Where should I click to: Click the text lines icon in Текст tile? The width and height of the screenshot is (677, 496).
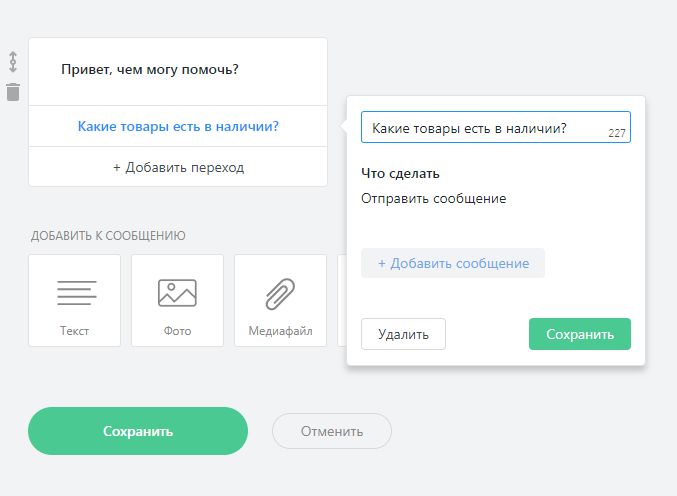[76, 292]
